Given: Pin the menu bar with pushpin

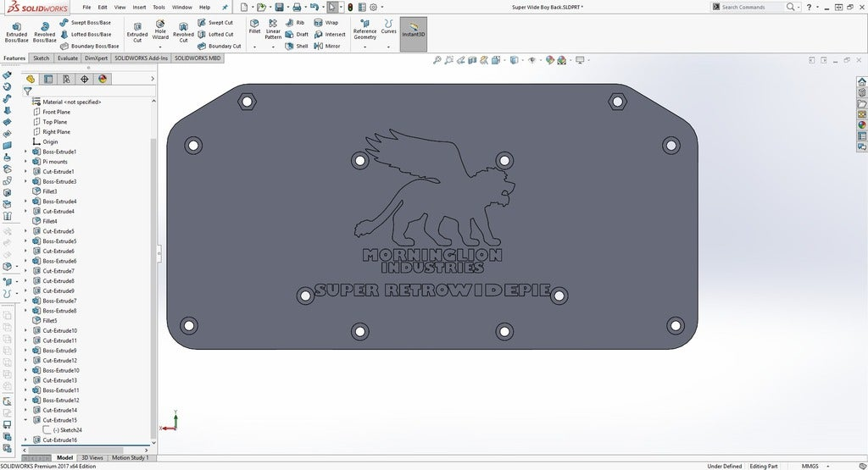Looking at the screenshot, I should (225, 7).
